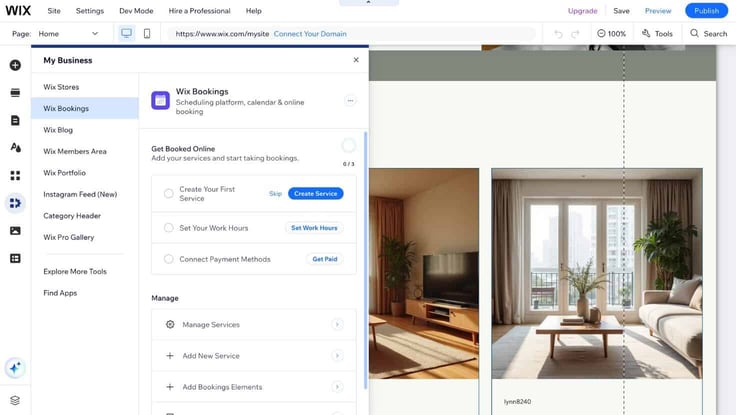The width and height of the screenshot is (736, 415).
Task: Open the Add Elements plus icon
Action: click(x=15, y=65)
